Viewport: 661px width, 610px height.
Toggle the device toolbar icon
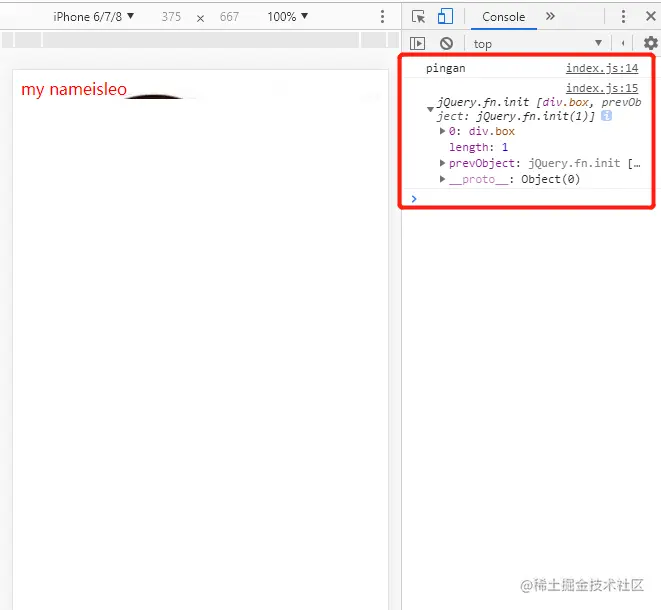click(x=445, y=16)
